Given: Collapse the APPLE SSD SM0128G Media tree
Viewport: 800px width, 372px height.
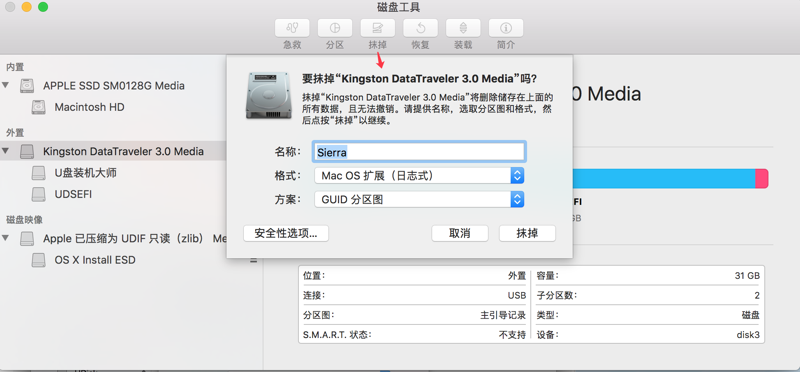Looking at the screenshot, I should point(6,85).
